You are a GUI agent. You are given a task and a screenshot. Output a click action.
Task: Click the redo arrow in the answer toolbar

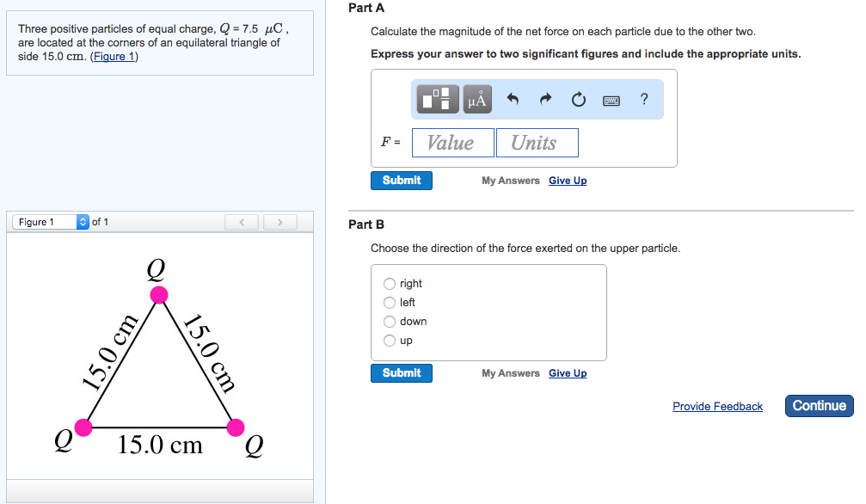point(544,99)
